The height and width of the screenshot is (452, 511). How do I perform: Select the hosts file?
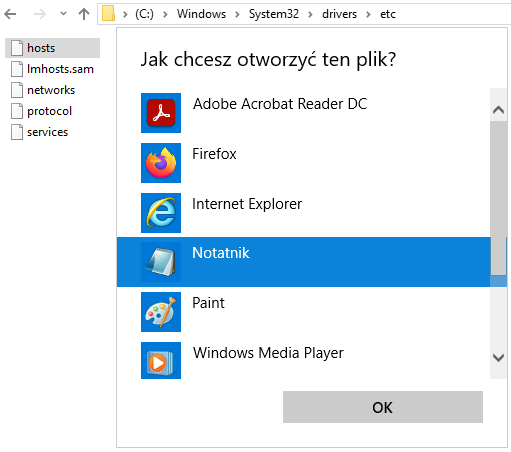point(52,48)
